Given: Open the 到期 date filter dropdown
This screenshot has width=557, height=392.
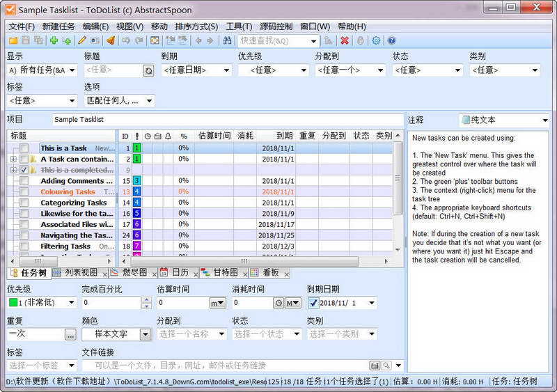Looking at the screenshot, I should pyautogui.click(x=226, y=70).
